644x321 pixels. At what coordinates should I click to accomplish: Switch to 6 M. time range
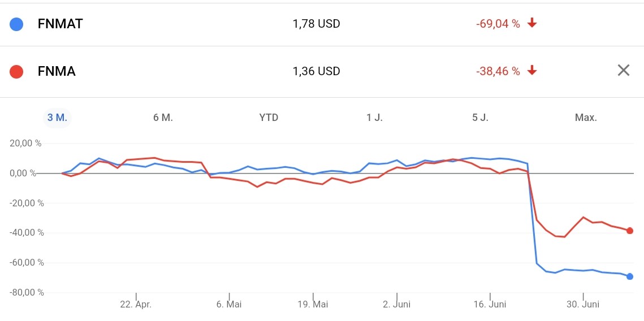tap(163, 118)
